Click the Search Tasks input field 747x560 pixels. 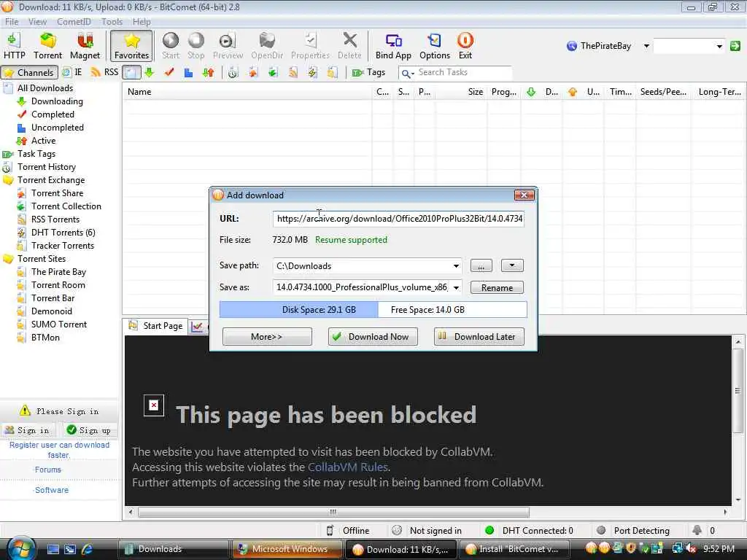464,72
